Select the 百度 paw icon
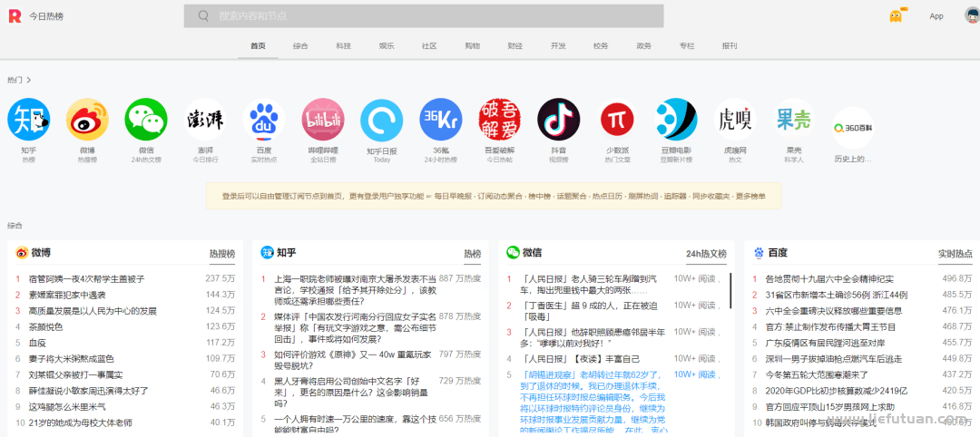The width and height of the screenshot is (980, 437). point(263,120)
